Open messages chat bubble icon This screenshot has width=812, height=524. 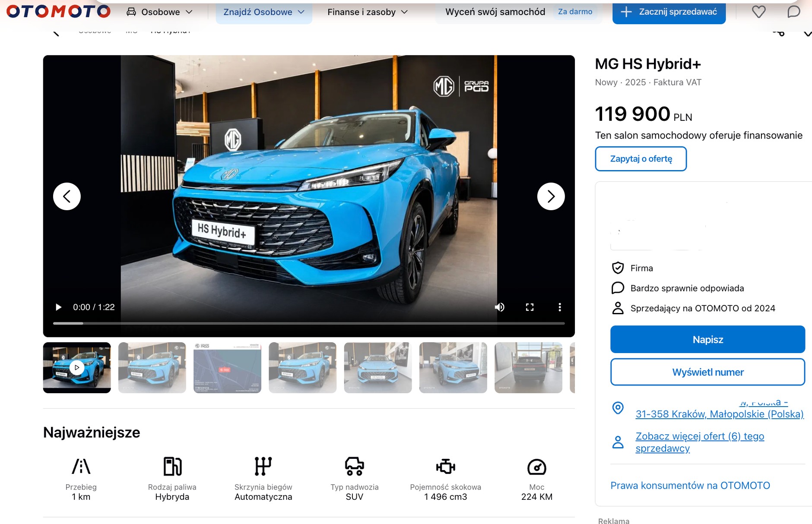click(793, 12)
